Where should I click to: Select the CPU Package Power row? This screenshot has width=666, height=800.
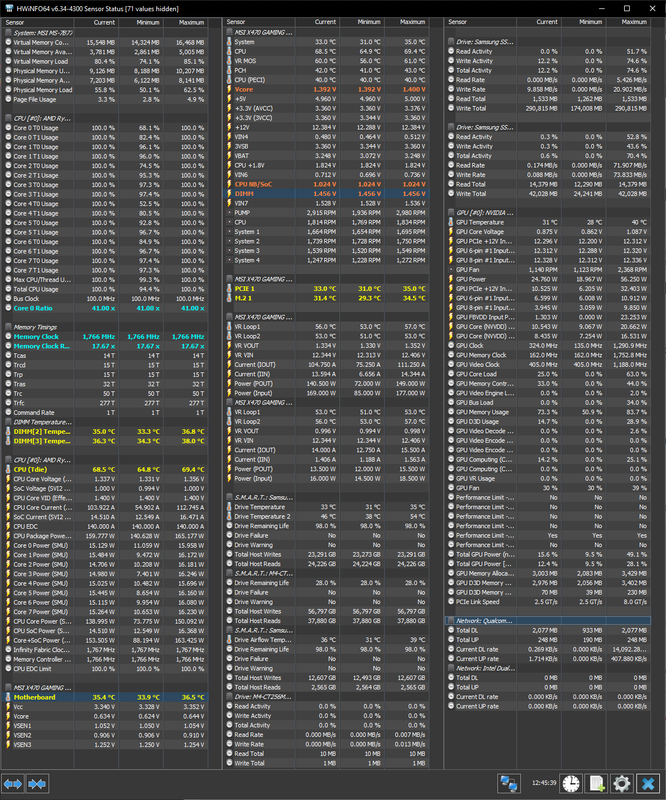coord(105,536)
